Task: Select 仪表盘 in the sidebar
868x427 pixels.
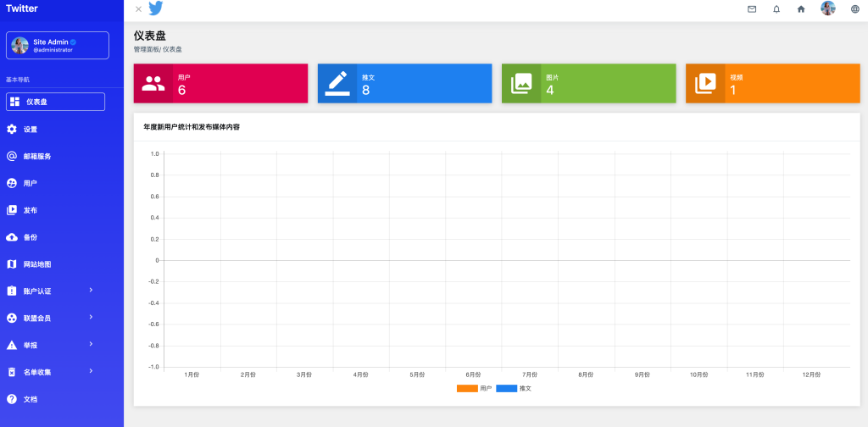Action: (x=55, y=102)
